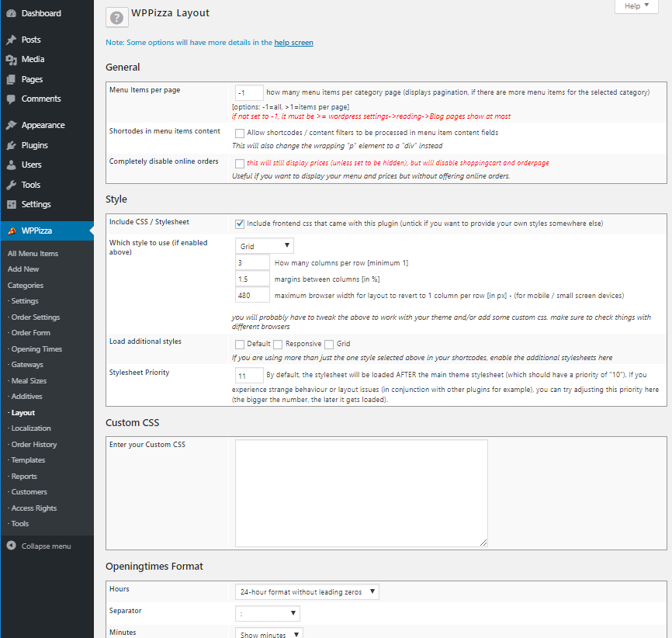This screenshot has width=672, height=638.
Task: Click the Users person icon
Action: point(11,165)
